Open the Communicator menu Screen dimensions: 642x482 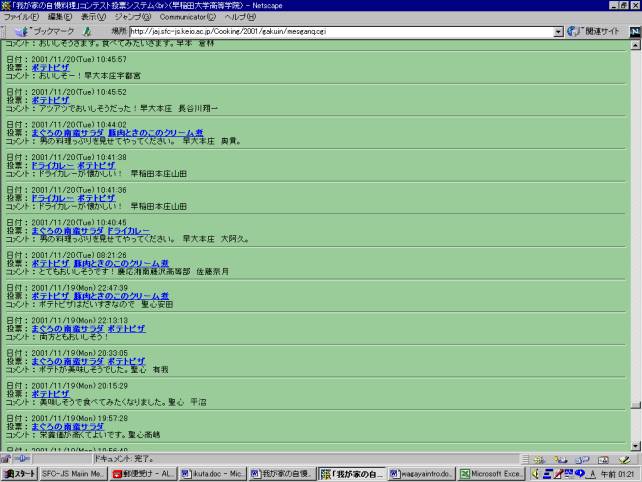[188, 17]
